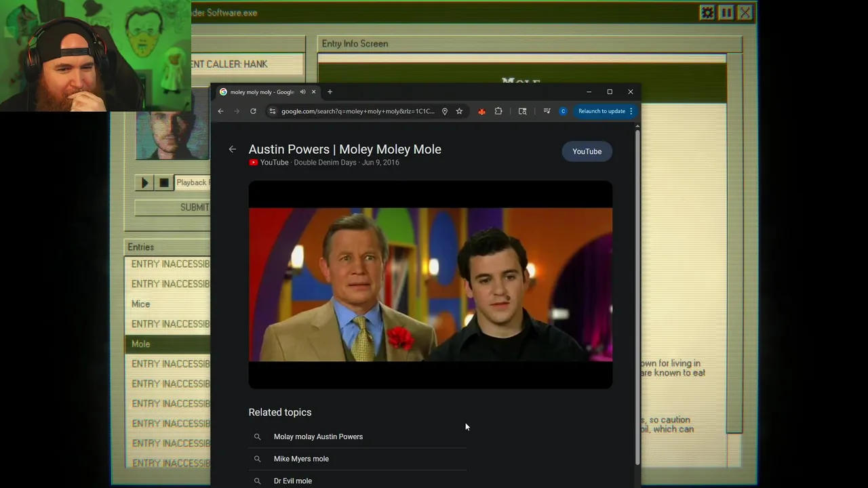The image size is (868, 488).
Task: Pause the game with the pause icon
Action: pyautogui.click(x=726, y=13)
